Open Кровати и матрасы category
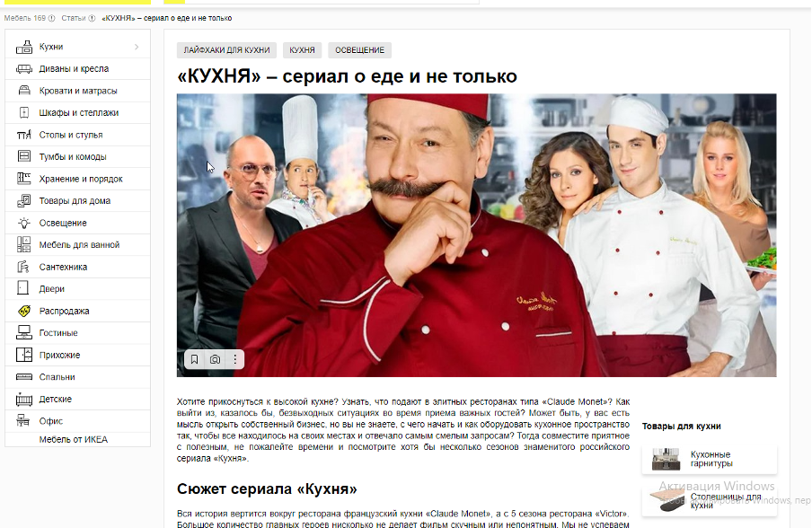 click(77, 91)
